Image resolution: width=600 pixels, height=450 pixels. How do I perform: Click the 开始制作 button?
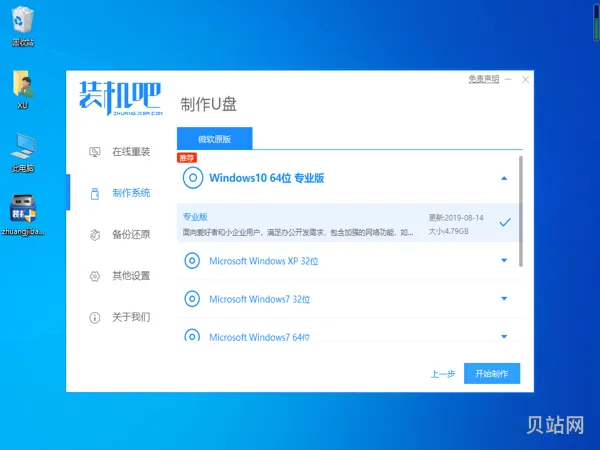(492, 373)
